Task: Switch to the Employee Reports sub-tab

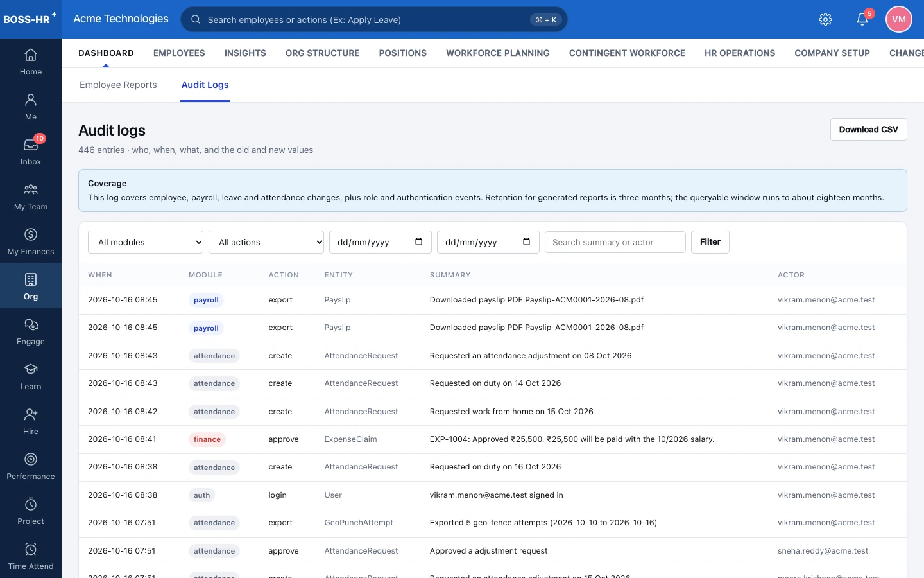Action: pyautogui.click(x=118, y=85)
